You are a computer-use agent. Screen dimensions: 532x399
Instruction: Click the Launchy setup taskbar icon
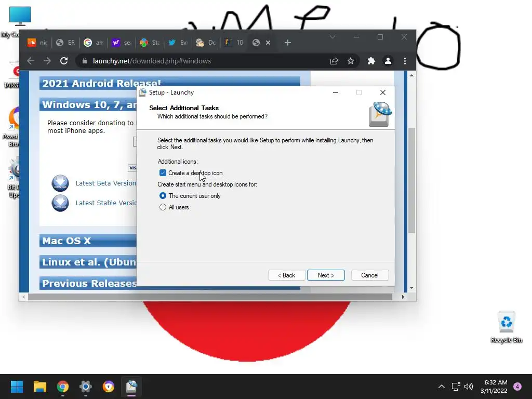[131, 387]
